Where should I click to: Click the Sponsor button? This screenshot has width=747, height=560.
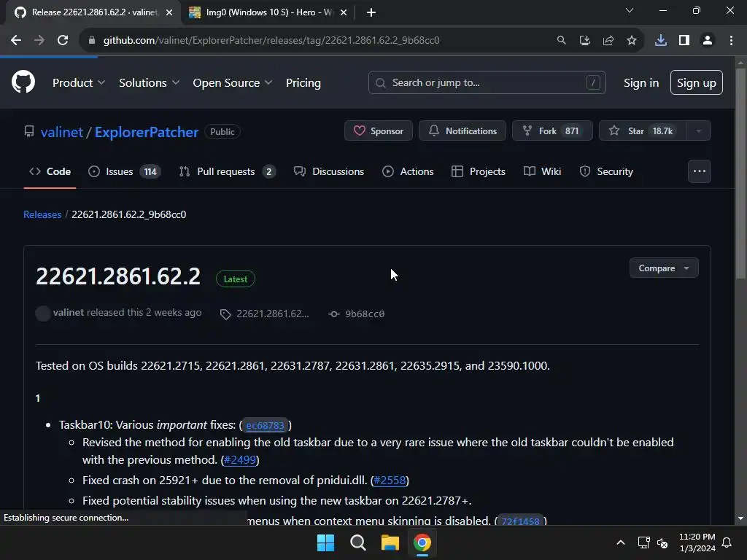click(379, 131)
